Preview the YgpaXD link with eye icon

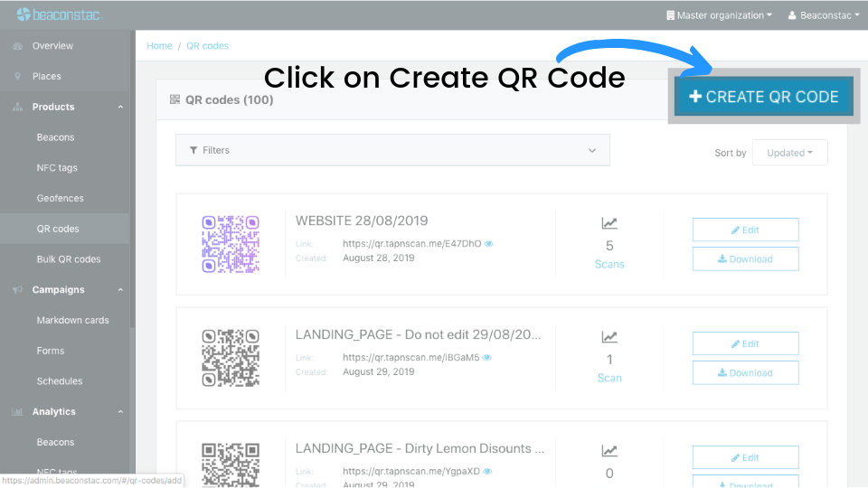point(487,472)
